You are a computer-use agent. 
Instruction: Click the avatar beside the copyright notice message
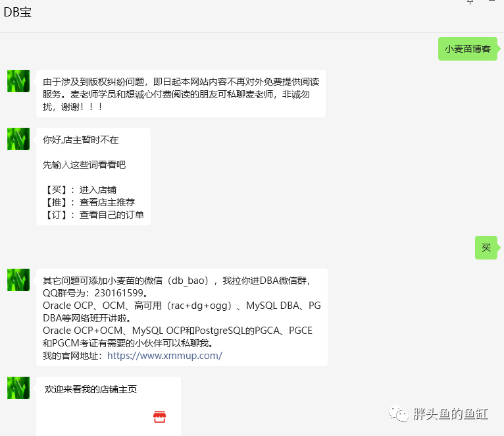18,81
